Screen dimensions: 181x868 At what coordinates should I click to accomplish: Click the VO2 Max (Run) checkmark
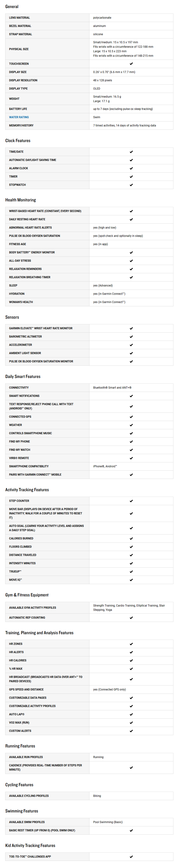[x=131, y=723]
